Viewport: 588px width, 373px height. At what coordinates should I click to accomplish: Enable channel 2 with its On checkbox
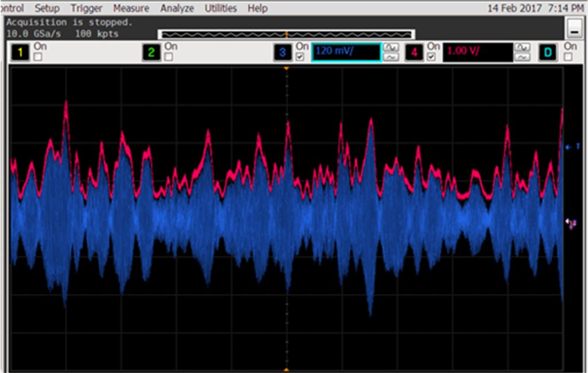[169, 57]
